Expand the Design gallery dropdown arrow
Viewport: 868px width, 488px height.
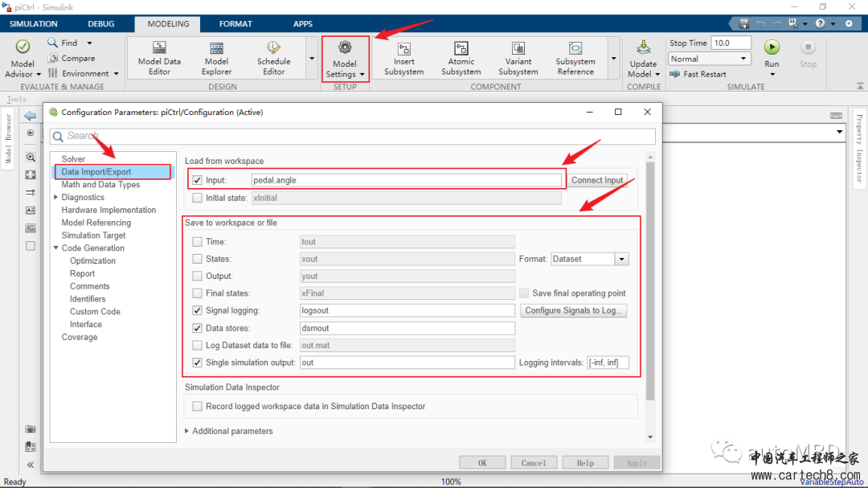(312, 58)
